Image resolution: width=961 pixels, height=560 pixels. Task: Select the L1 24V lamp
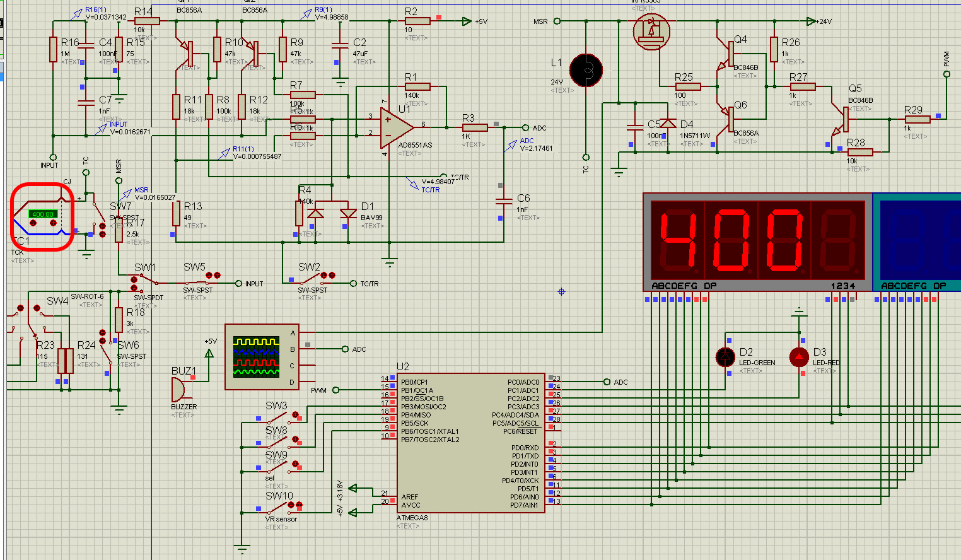click(x=586, y=70)
